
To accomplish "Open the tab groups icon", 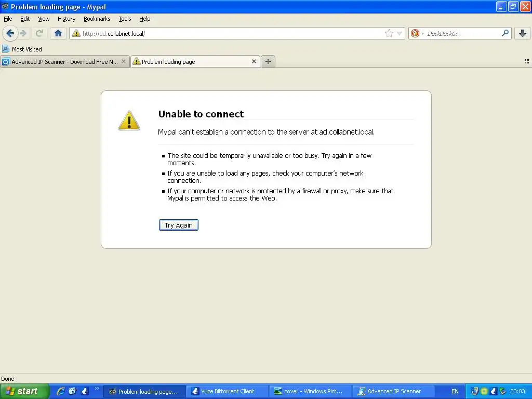I will [x=527, y=61].
